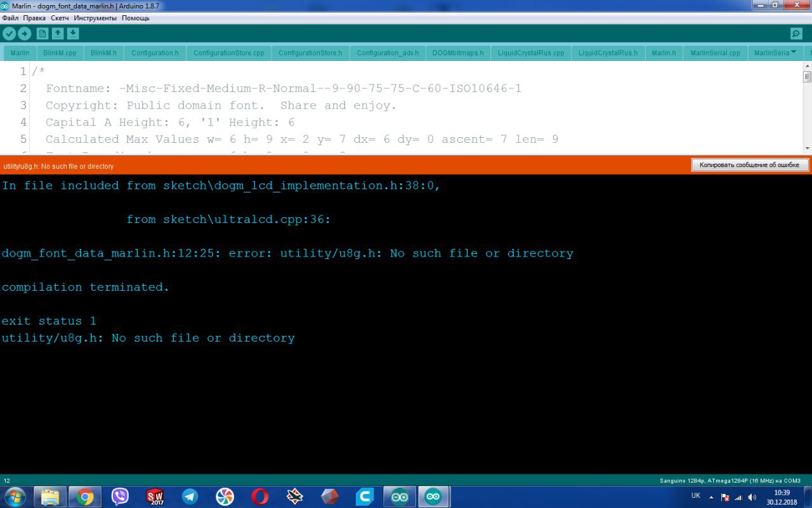812x508 pixels.
Task: Click the volume speaker tray icon
Action: tap(752, 497)
